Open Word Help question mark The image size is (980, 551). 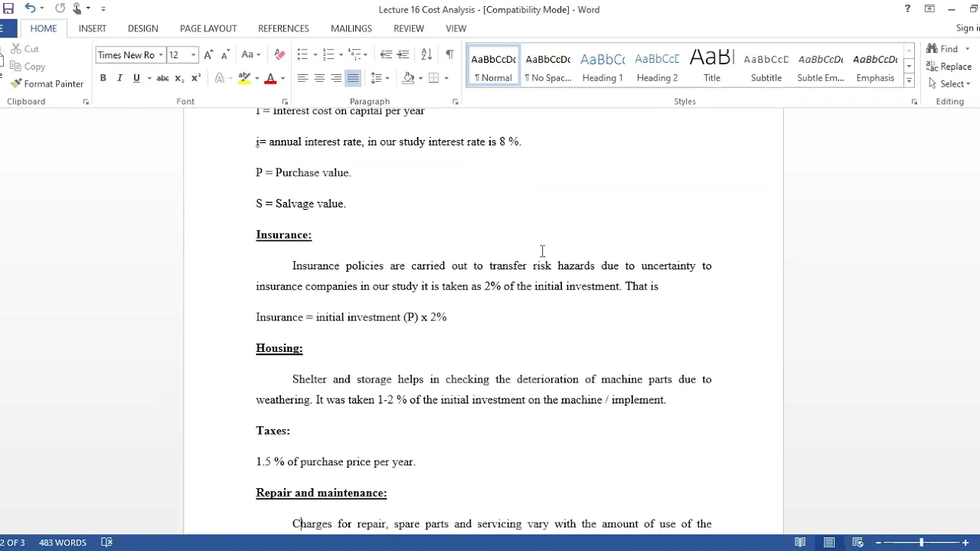point(907,9)
